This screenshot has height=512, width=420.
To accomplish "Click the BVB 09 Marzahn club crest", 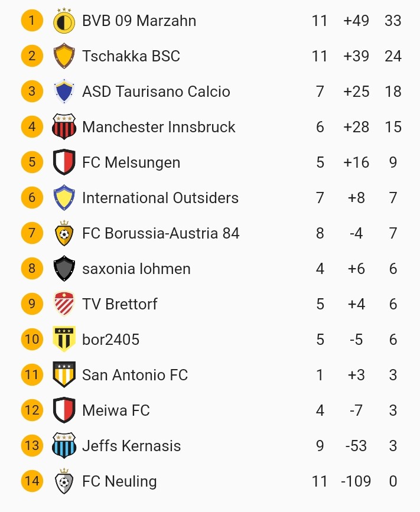I will tap(64, 21).
